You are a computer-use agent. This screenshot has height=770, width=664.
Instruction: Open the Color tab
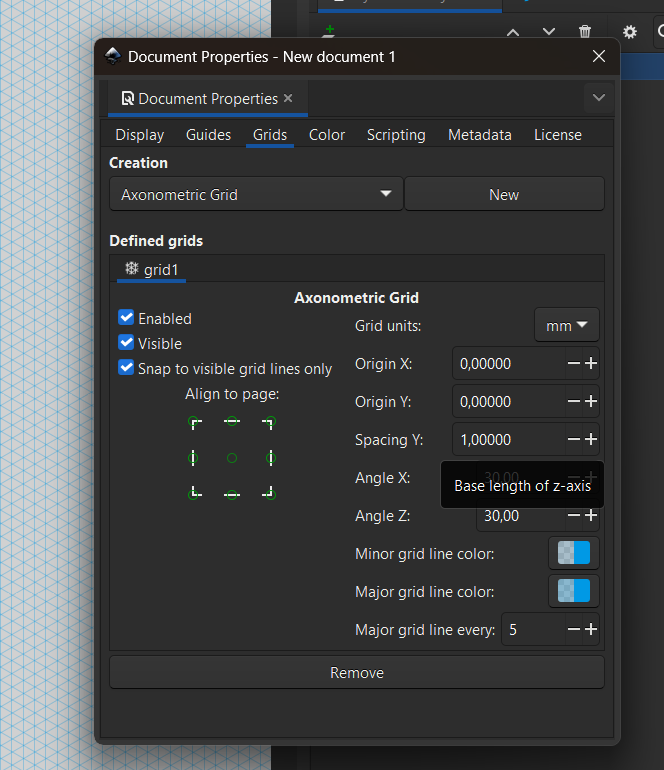(327, 135)
